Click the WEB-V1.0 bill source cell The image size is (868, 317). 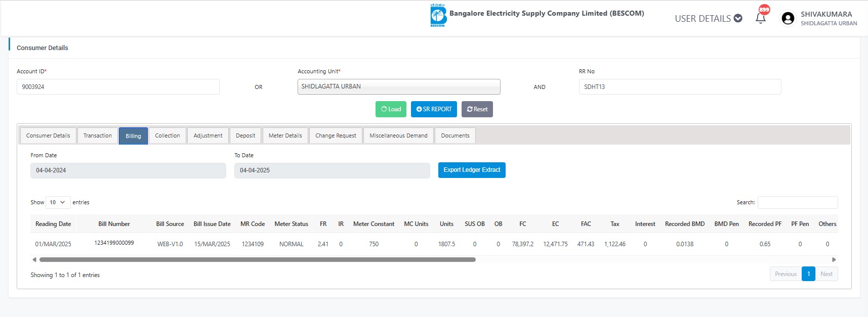click(170, 244)
